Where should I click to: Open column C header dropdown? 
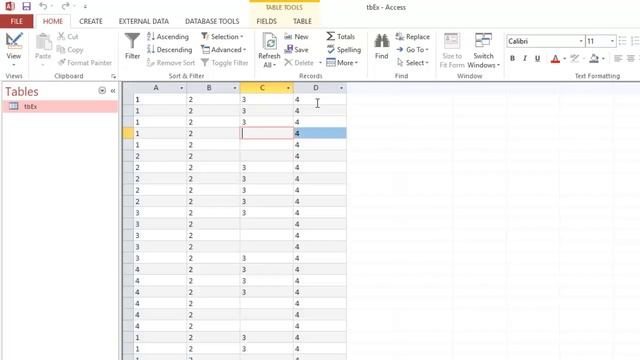click(x=288, y=88)
